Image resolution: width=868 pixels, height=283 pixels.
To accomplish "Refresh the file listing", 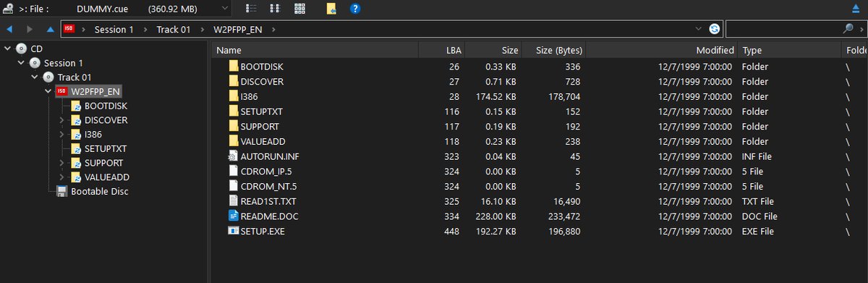I will point(714,29).
